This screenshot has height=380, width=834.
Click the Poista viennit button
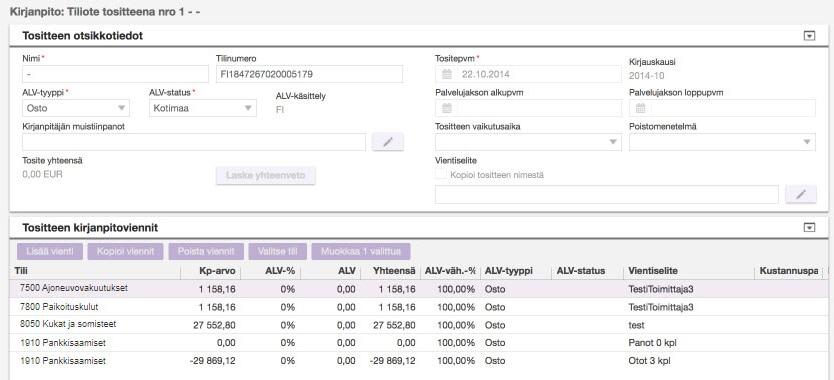point(206,251)
